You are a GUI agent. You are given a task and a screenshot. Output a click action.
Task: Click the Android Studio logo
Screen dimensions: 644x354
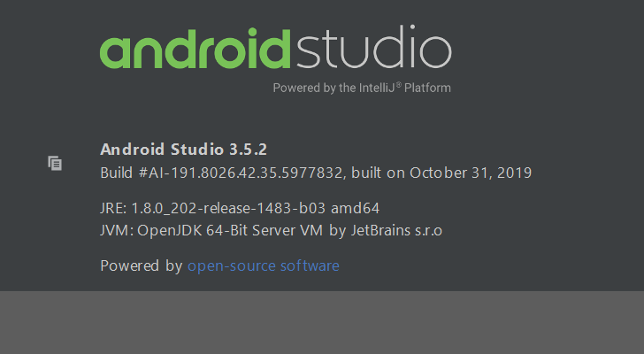[x=276, y=48]
